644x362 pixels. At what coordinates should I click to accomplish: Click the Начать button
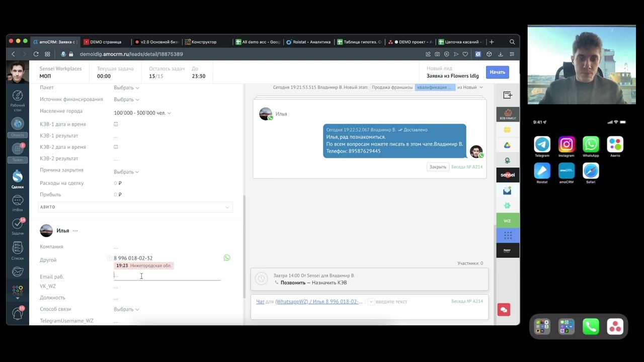[498, 72]
